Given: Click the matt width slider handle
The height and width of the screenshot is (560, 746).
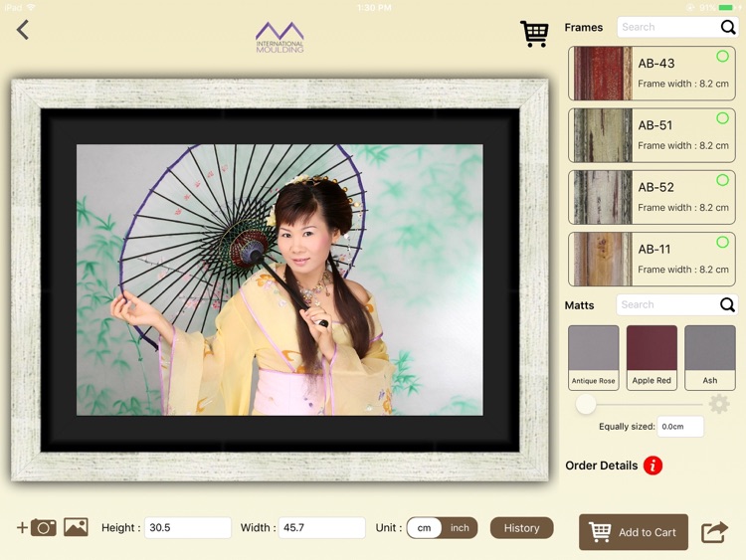Looking at the screenshot, I should pos(585,405).
